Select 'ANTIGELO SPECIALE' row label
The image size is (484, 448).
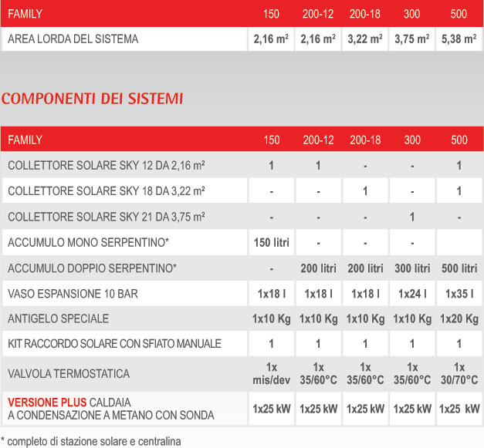pos(59,318)
